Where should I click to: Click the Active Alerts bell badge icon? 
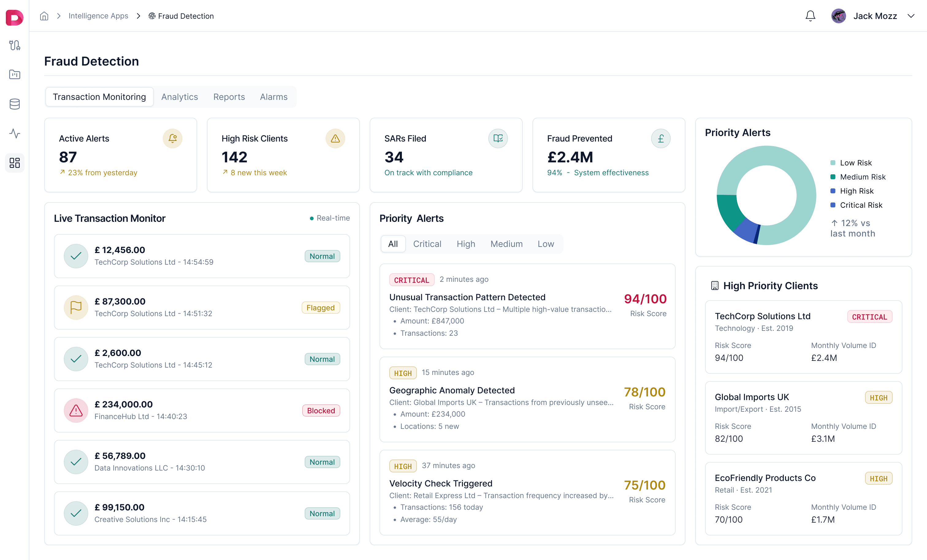(173, 138)
